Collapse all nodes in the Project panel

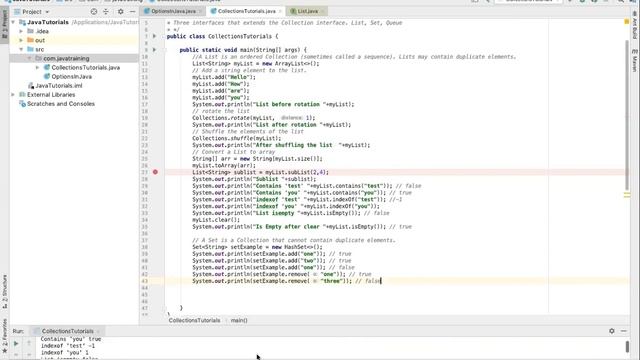pyautogui.click(x=106, y=12)
